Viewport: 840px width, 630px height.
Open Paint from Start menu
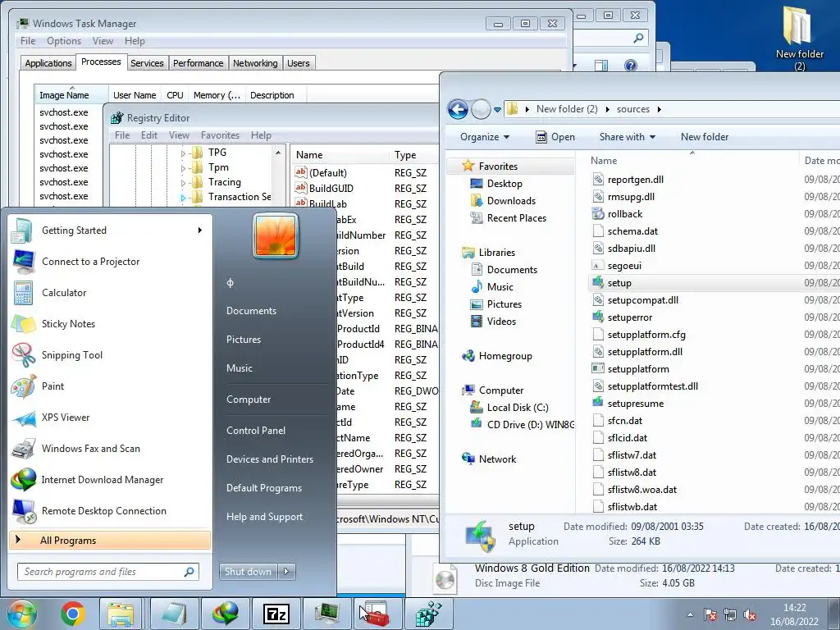[x=110, y=386]
